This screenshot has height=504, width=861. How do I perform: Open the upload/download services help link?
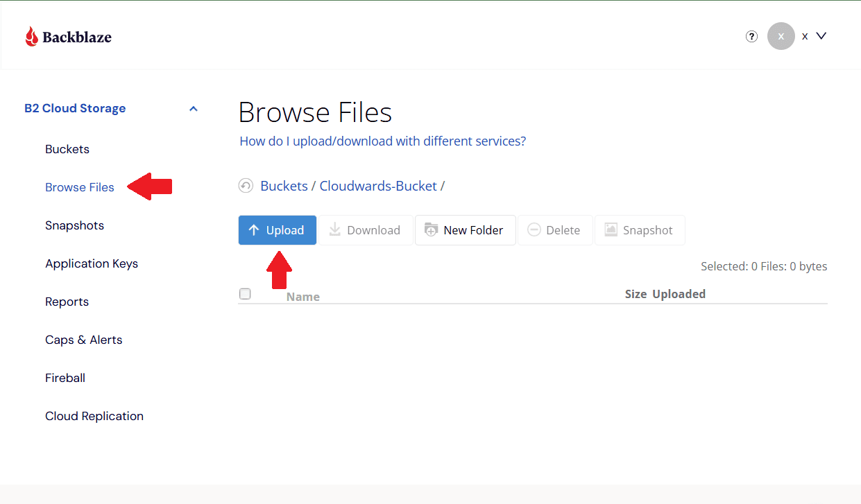coord(383,141)
